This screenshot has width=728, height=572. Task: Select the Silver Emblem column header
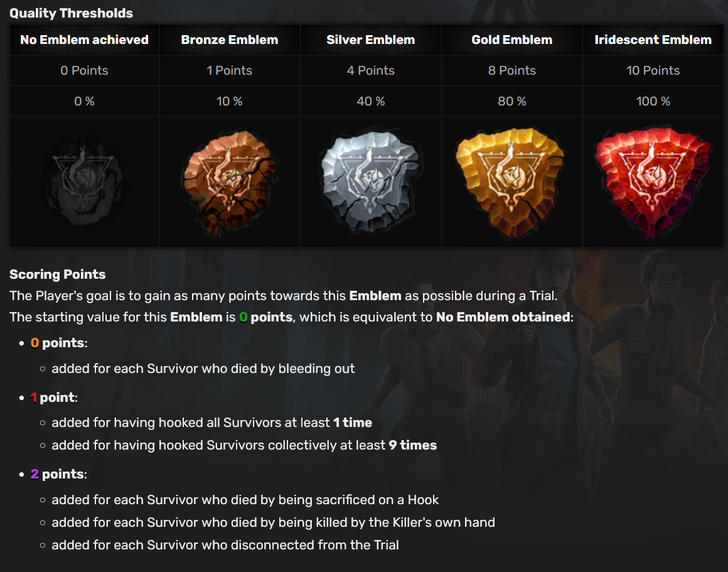click(370, 40)
